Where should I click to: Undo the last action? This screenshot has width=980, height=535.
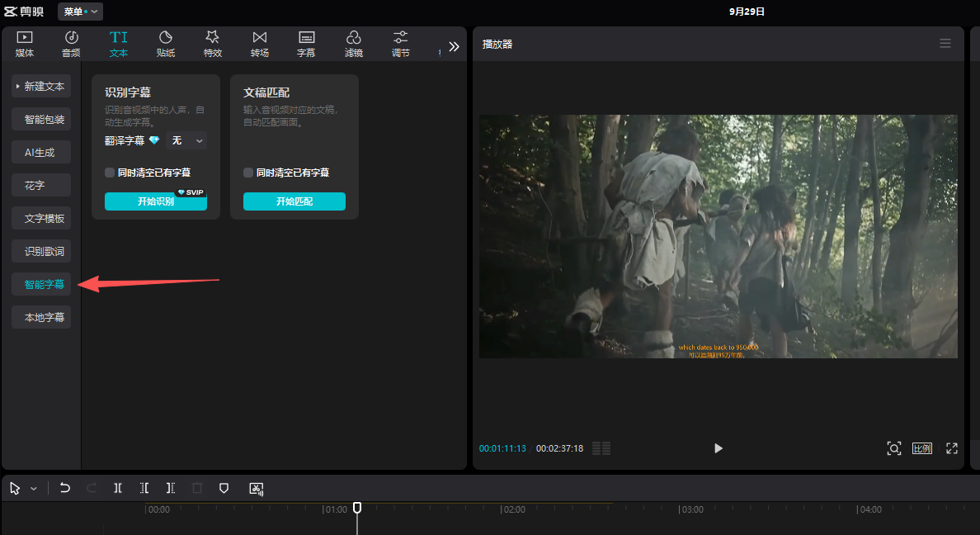coord(65,488)
